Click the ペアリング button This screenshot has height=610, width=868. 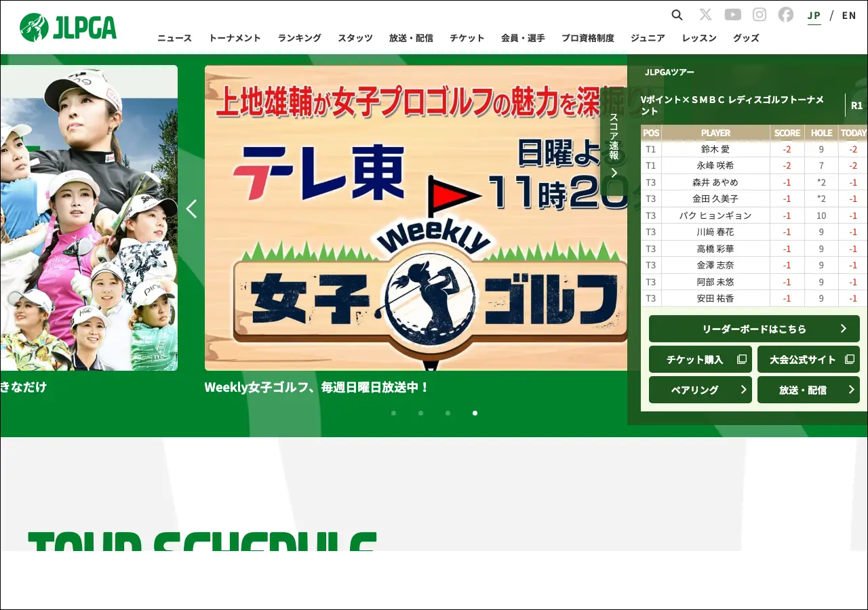click(x=700, y=390)
